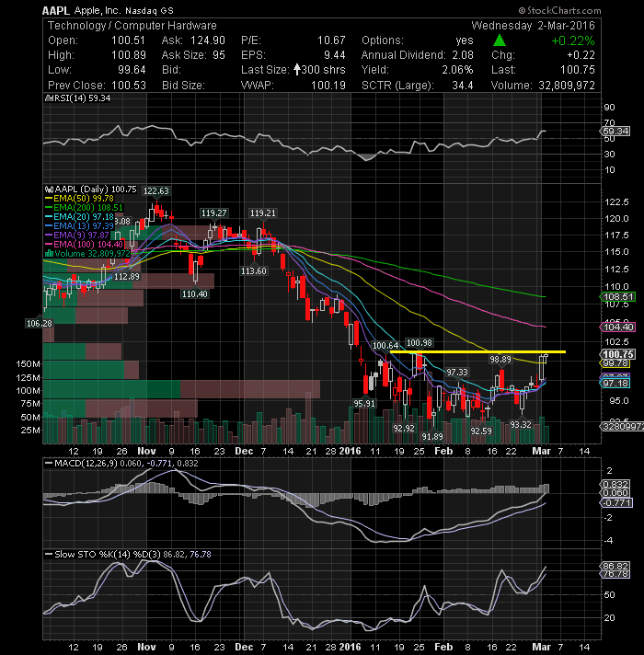Click the EPS 9.44 value
Image resolution: width=644 pixels, height=655 pixels.
click(x=335, y=55)
